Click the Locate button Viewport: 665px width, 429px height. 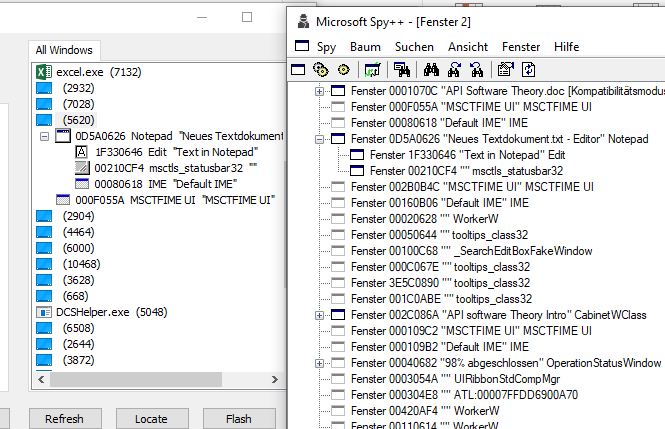pos(151,419)
